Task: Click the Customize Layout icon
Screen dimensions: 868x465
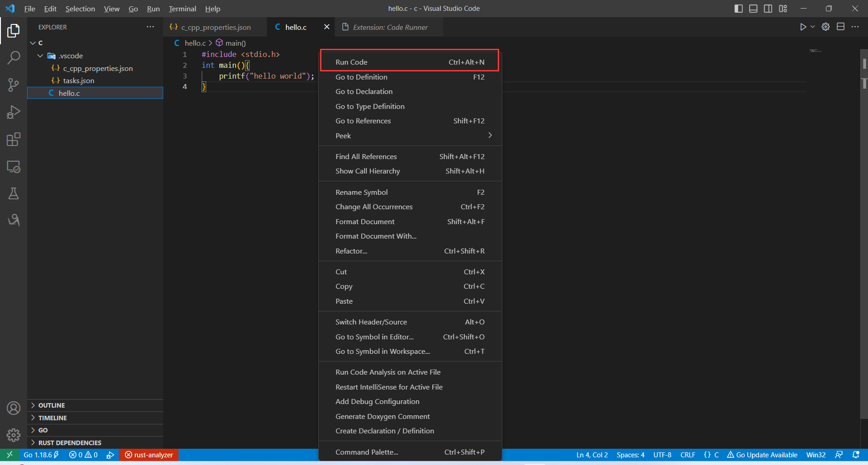Action: coord(783,9)
